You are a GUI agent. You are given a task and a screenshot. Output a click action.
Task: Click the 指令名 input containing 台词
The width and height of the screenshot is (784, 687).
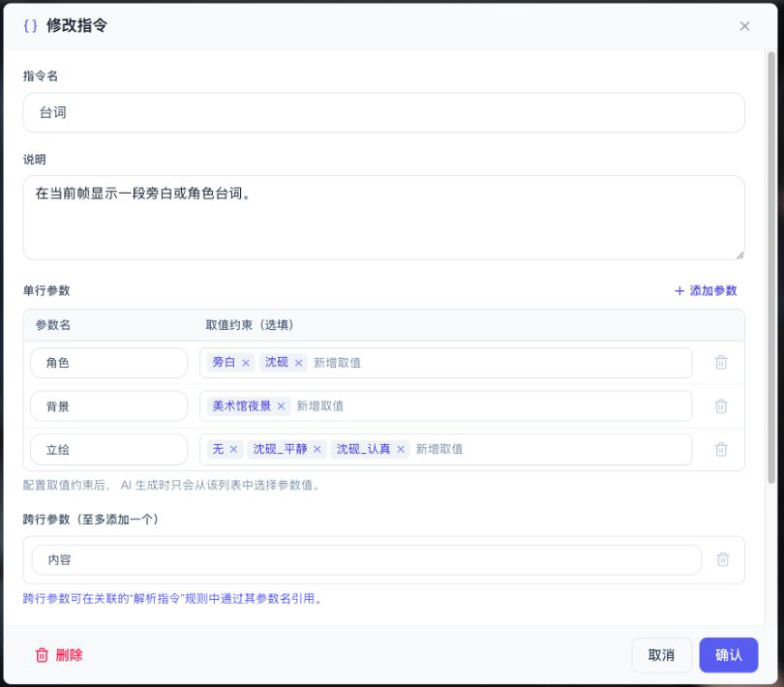[x=383, y=112]
